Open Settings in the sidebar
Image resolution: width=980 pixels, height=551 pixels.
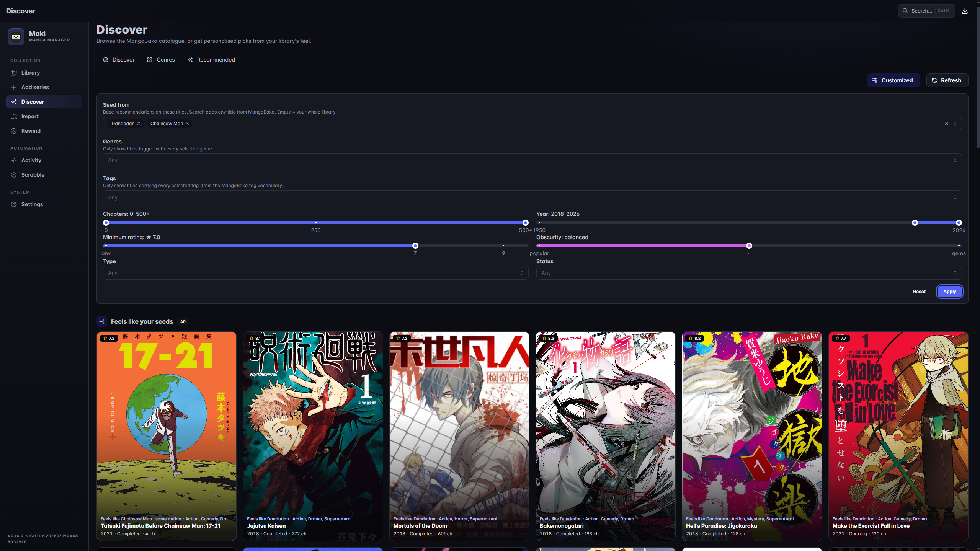tap(44, 204)
